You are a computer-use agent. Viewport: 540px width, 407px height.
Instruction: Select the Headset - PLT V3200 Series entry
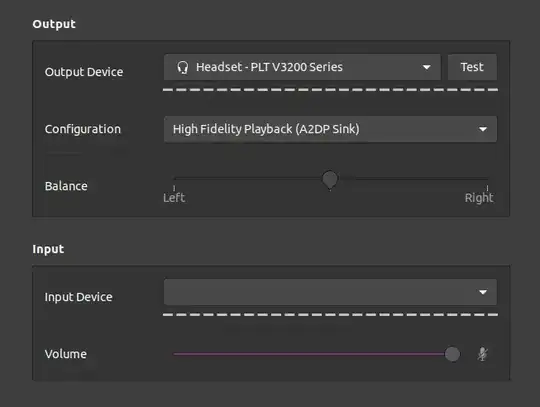coord(269,67)
